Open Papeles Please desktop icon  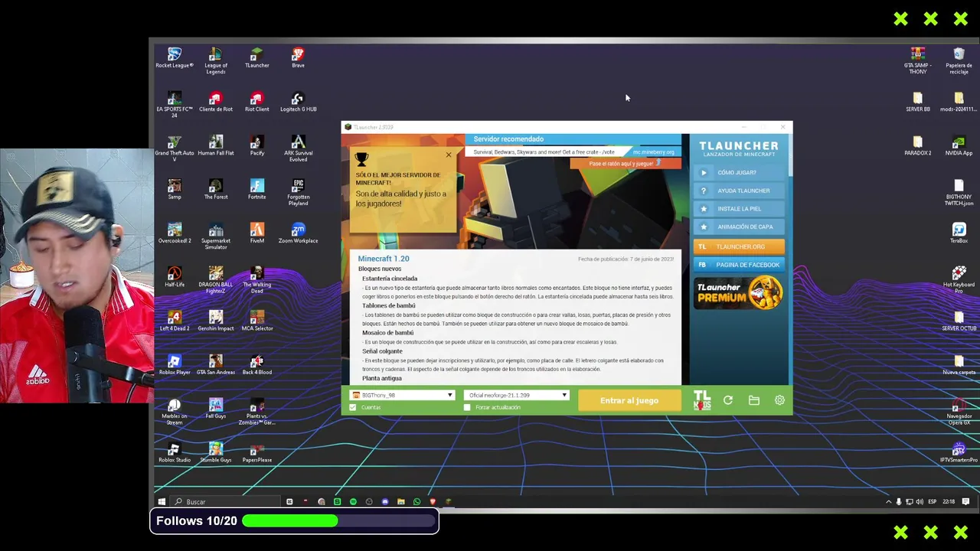tap(256, 452)
